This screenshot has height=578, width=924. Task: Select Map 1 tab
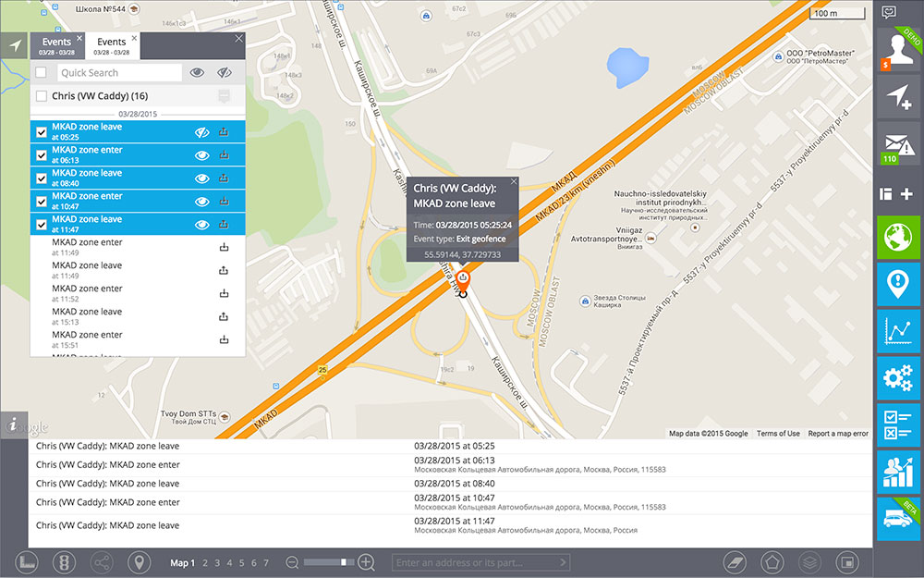(182, 562)
